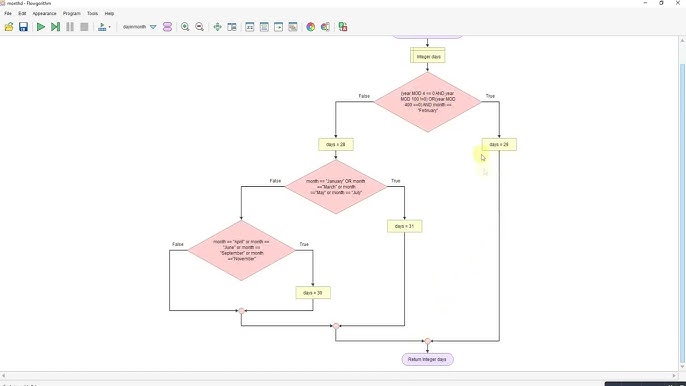Toggle the layout windows icon

point(232,27)
